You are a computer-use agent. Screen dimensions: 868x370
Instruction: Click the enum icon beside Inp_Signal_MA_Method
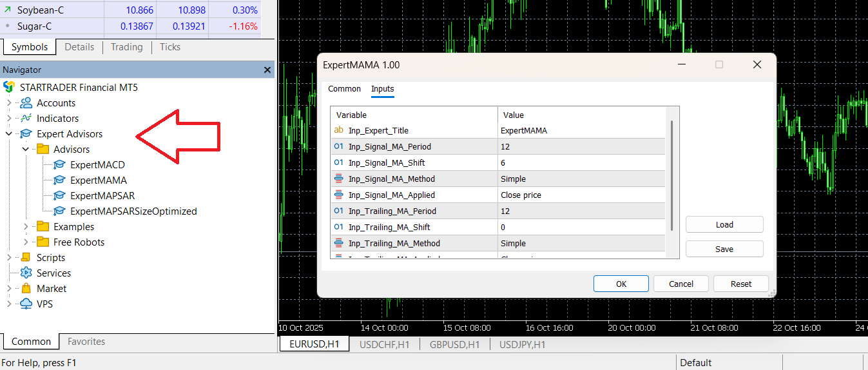click(339, 179)
